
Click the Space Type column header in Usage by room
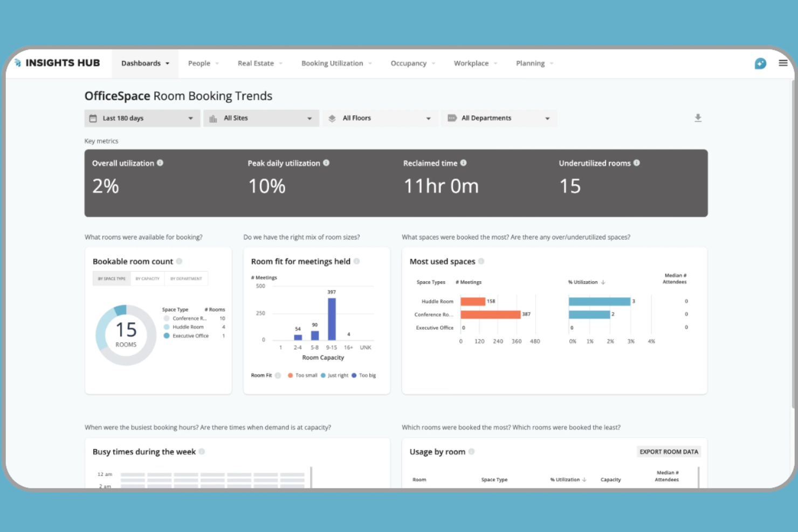tap(494, 480)
